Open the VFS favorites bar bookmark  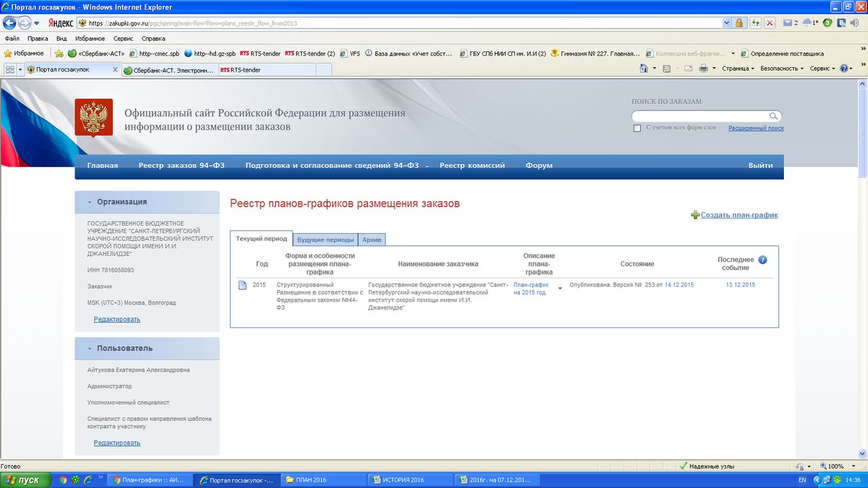click(x=350, y=54)
